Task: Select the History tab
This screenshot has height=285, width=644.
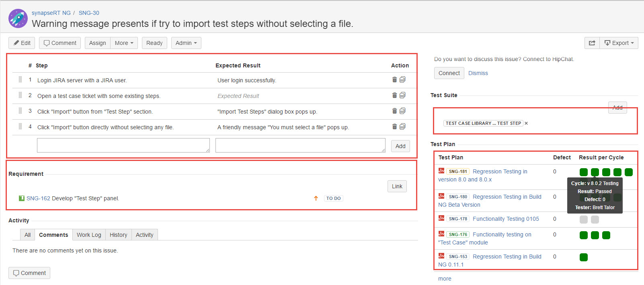Action: 118,235
